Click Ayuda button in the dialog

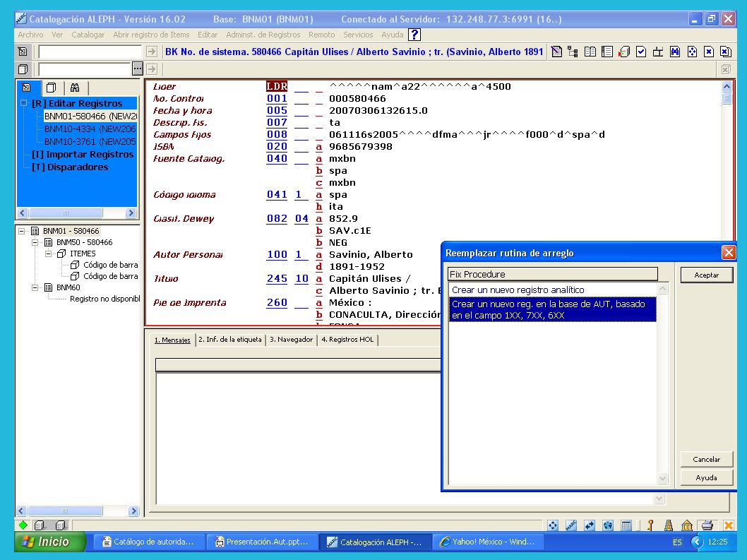pyautogui.click(x=707, y=477)
